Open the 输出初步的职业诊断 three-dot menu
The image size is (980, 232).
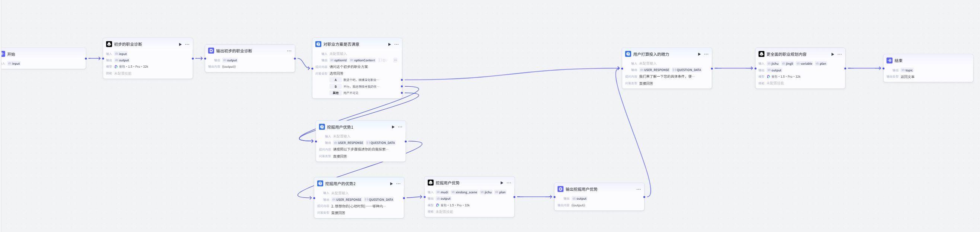(x=289, y=51)
